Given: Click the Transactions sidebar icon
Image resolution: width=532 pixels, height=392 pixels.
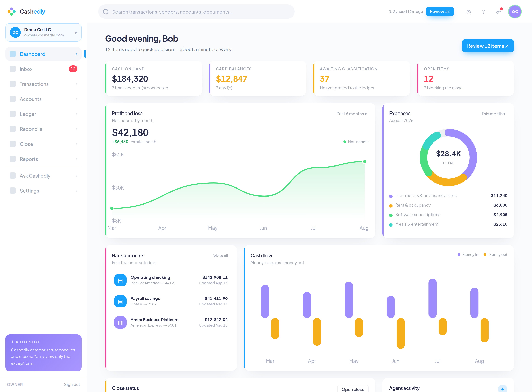Looking at the screenshot, I should tap(13, 84).
